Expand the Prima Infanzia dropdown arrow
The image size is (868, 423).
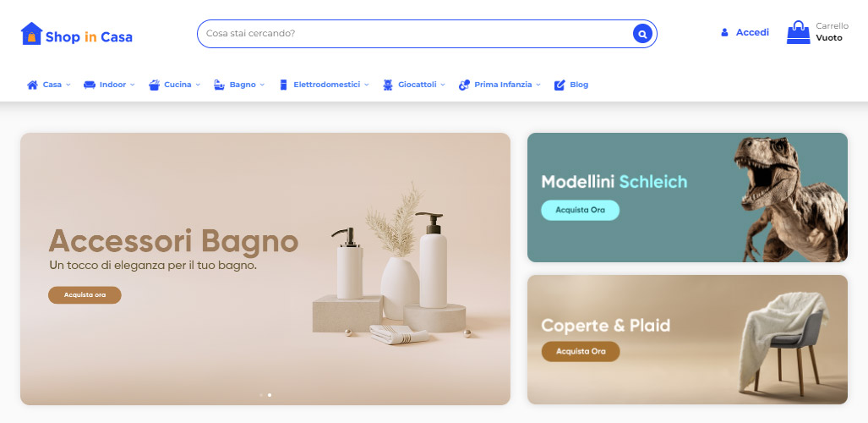click(x=538, y=85)
